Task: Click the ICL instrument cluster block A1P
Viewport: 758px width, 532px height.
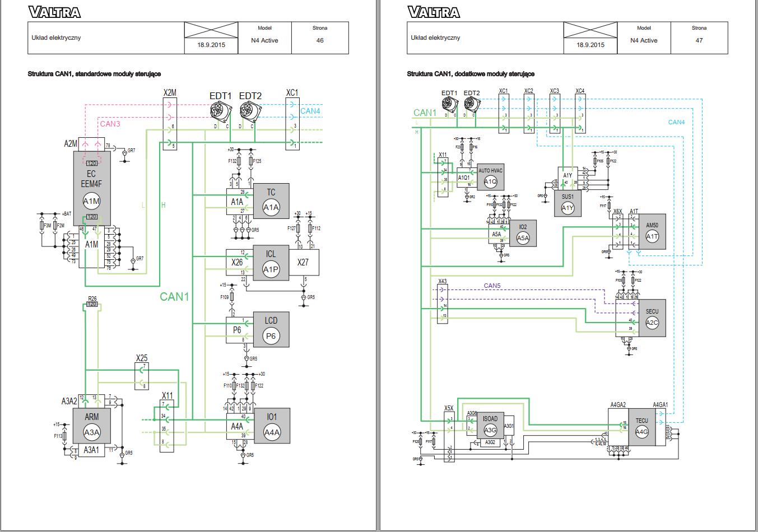Action: tap(271, 263)
